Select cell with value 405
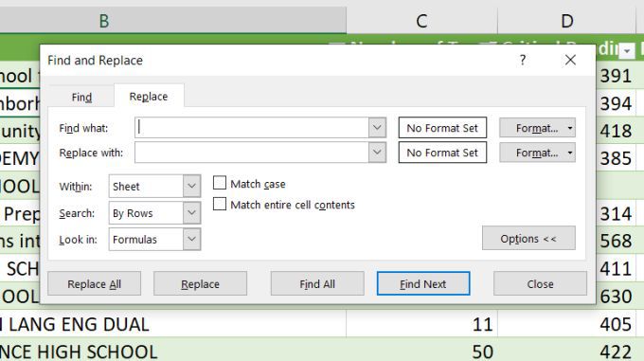This screenshot has width=644, height=361. click(566, 324)
